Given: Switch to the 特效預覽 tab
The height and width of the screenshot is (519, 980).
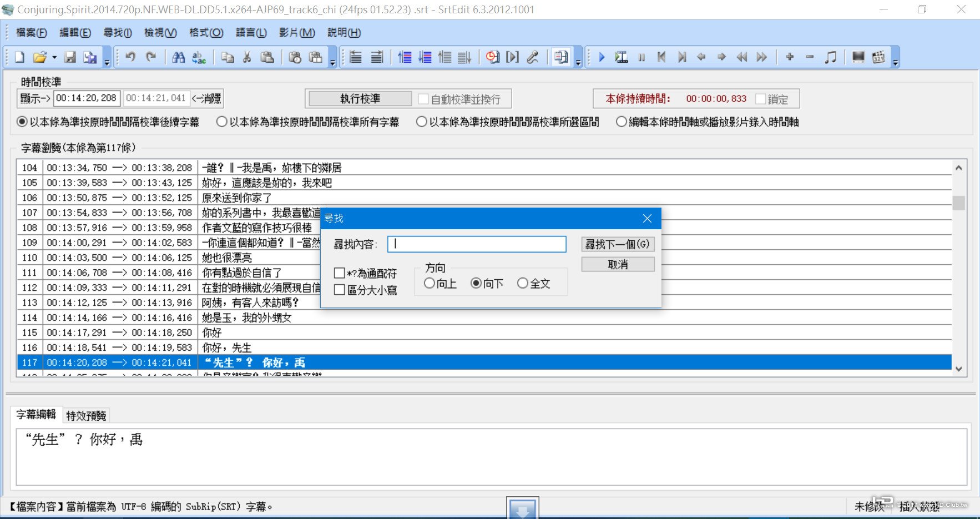Looking at the screenshot, I should (86, 415).
